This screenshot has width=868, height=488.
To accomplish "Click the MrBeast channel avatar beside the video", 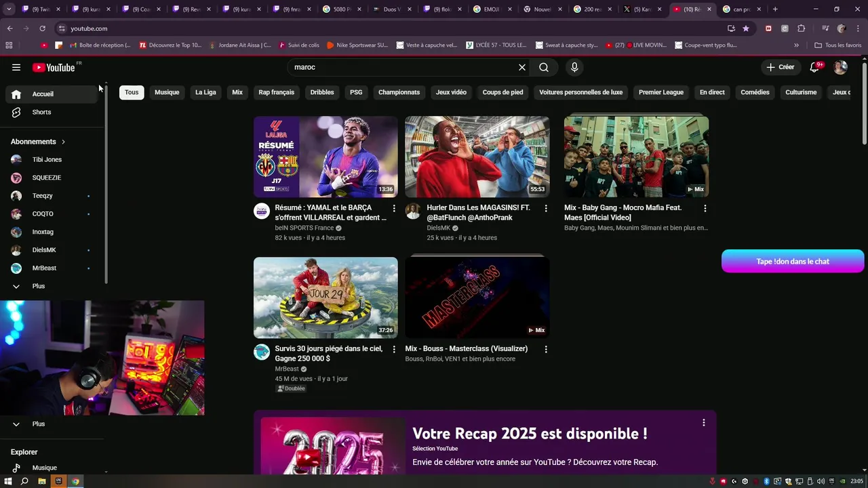I will click(262, 352).
